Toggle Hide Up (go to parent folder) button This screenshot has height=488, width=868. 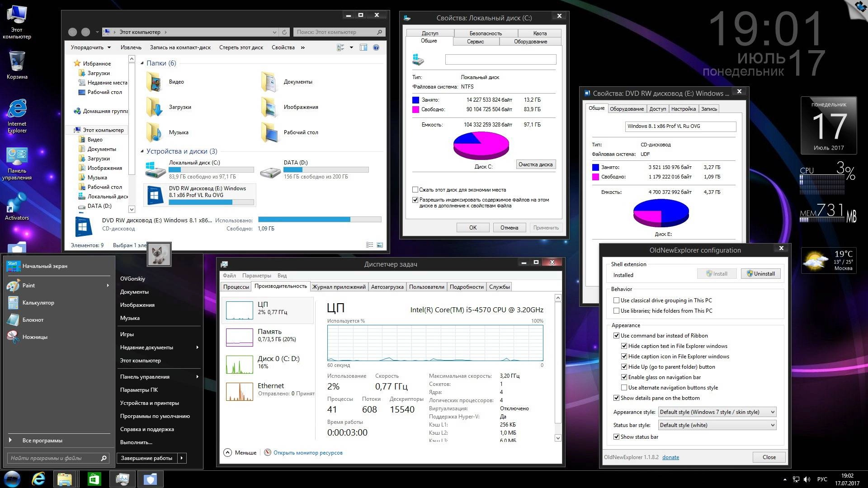coord(624,367)
